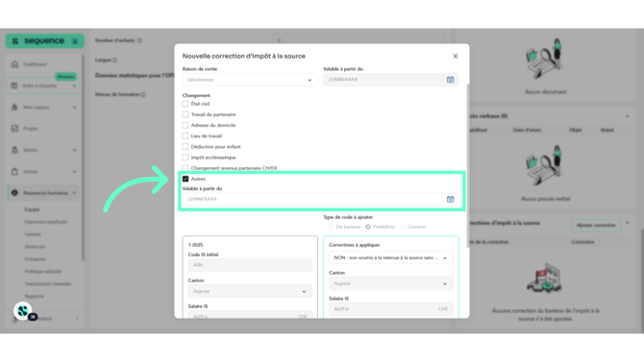Click the Code IS initial field

250,265
